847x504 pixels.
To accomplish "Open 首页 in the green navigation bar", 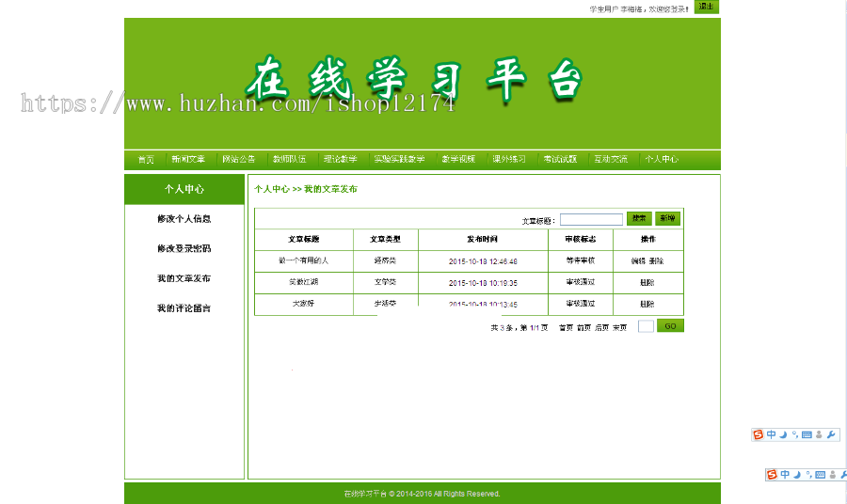I will tap(146, 159).
